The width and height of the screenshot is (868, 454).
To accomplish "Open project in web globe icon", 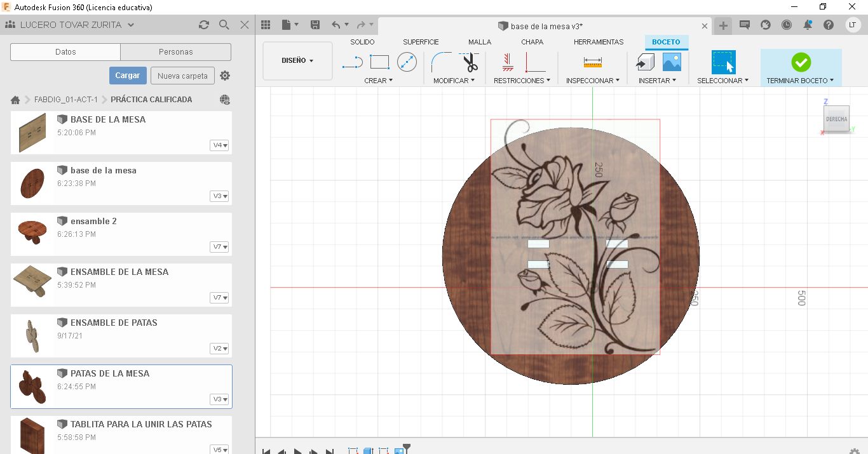I will [225, 100].
